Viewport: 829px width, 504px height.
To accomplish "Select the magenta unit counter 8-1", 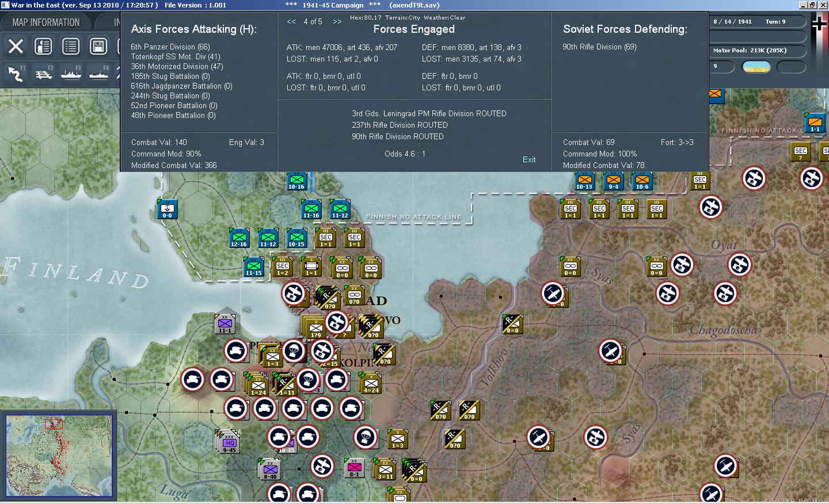I will pyautogui.click(x=354, y=468).
